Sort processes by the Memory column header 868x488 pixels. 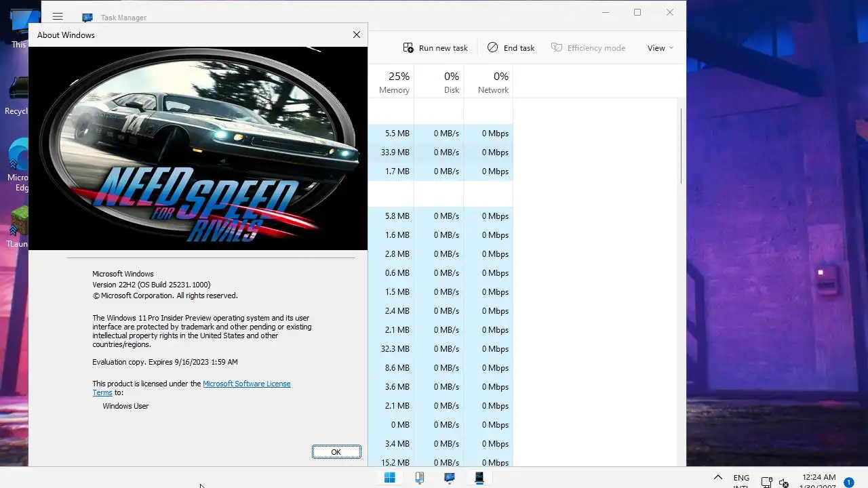click(394, 83)
